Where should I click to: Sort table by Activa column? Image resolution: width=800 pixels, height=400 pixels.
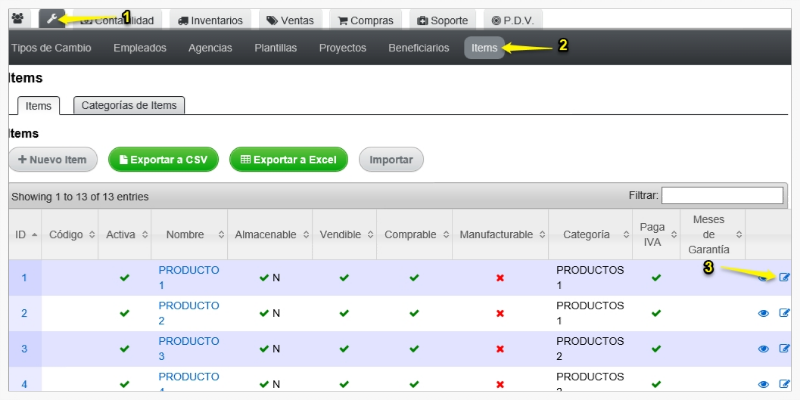(x=124, y=235)
